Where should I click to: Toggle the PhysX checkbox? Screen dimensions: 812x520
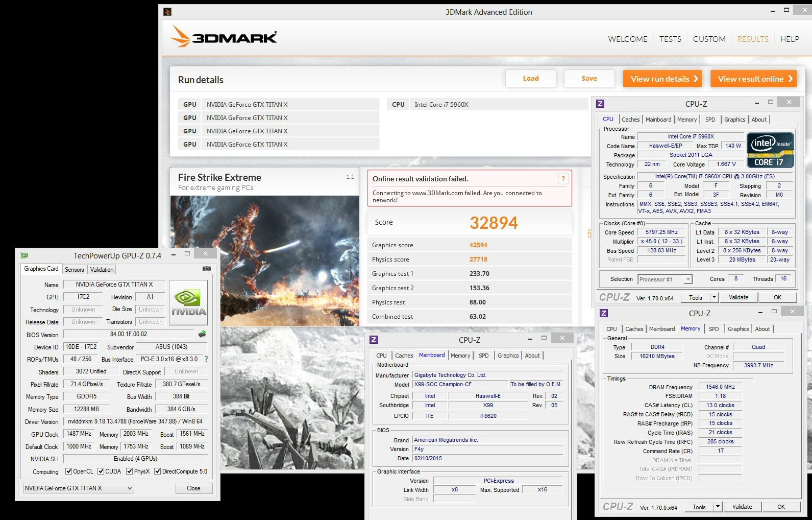(x=130, y=471)
